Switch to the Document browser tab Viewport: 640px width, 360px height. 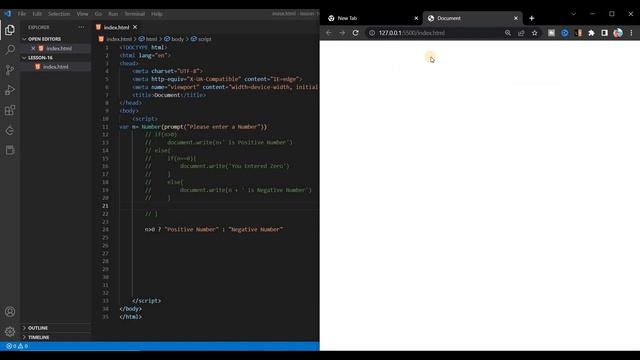[473, 18]
